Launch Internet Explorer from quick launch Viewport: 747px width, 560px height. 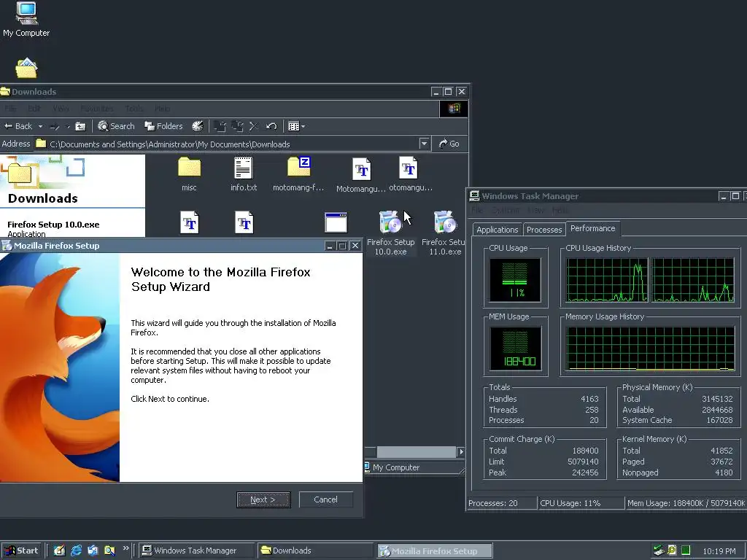tap(76, 551)
